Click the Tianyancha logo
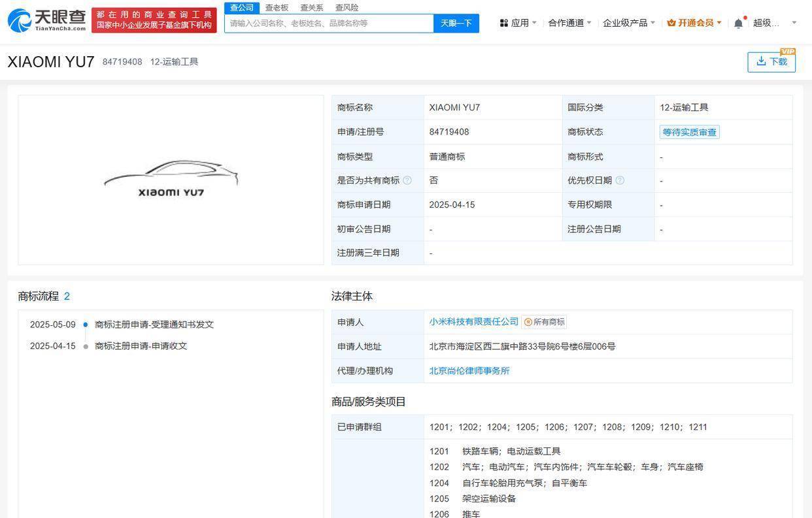The width and height of the screenshot is (812, 518). point(46,20)
